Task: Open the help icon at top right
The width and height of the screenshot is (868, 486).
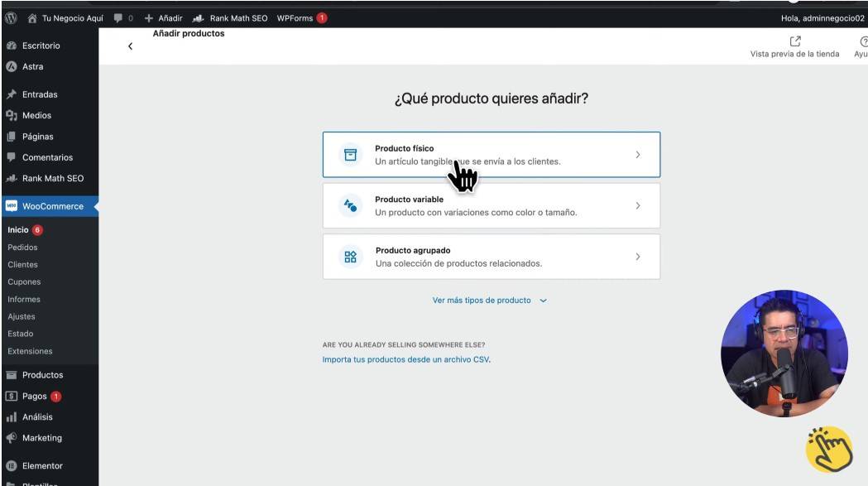Action: tap(862, 42)
